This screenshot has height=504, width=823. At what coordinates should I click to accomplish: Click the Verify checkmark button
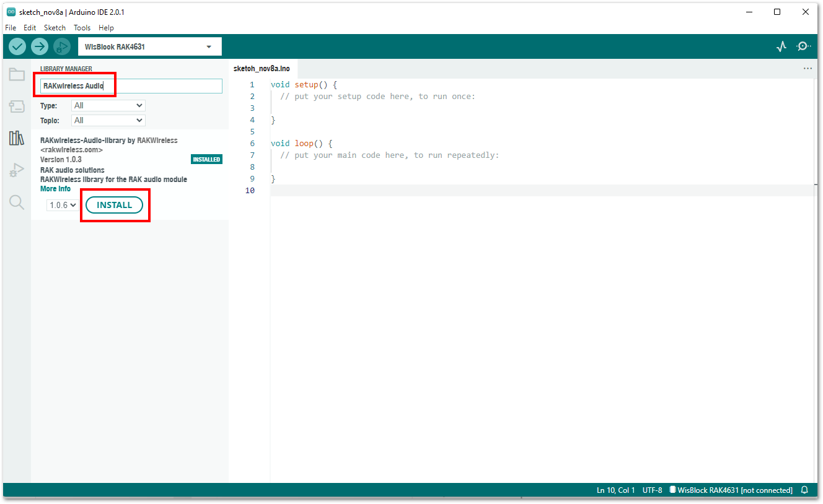click(17, 46)
